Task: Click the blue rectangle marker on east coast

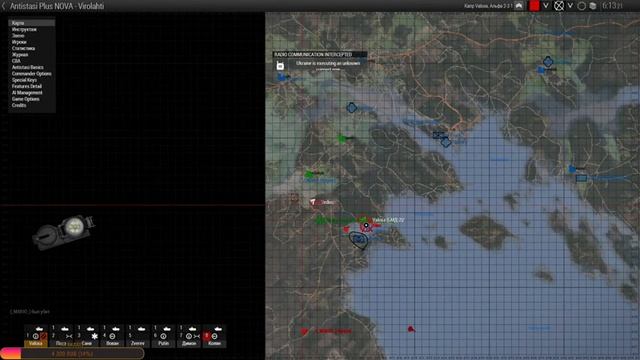Action: [581, 178]
